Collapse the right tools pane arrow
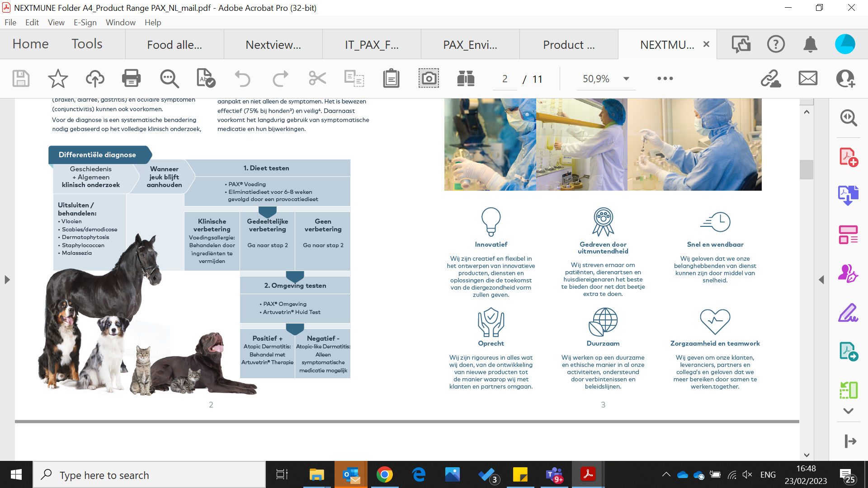Screen dimensions: 868x488 [821, 280]
